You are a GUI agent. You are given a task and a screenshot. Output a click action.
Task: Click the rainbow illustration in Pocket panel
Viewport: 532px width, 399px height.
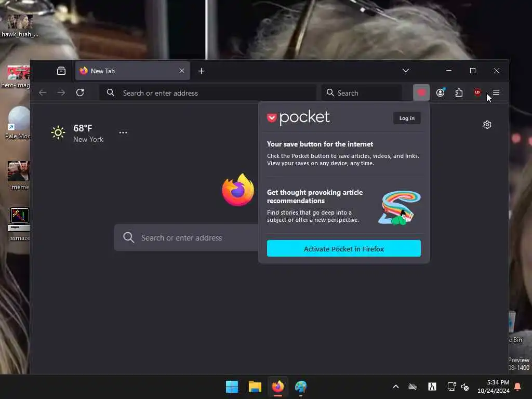coord(400,208)
